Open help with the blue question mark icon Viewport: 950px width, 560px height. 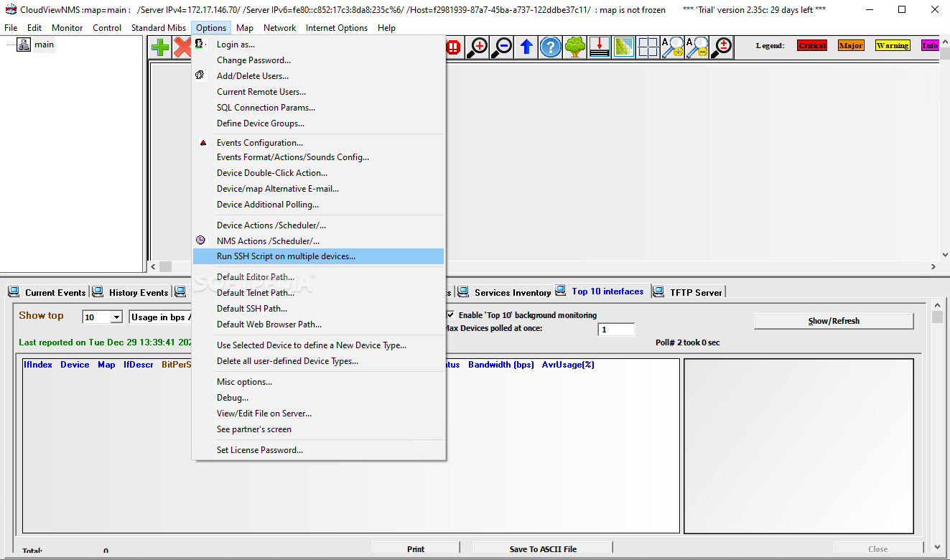[x=551, y=47]
